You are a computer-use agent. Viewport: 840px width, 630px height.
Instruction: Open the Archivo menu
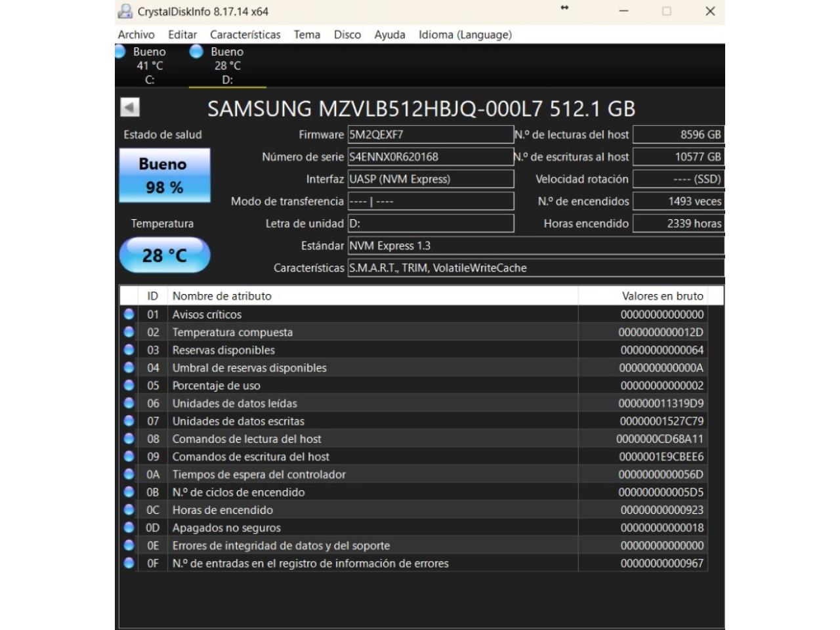[136, 35]
